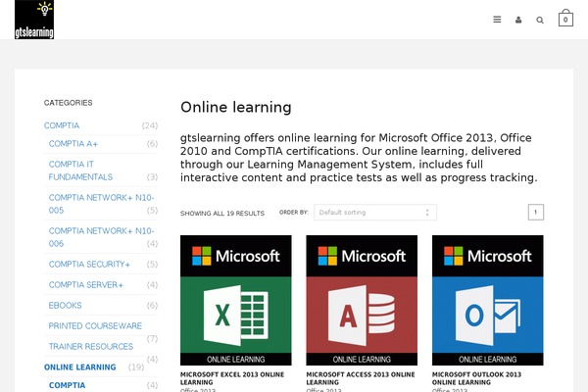Open the Printed Courseware category
588x392 pixels.
click(x=95, y=326)
